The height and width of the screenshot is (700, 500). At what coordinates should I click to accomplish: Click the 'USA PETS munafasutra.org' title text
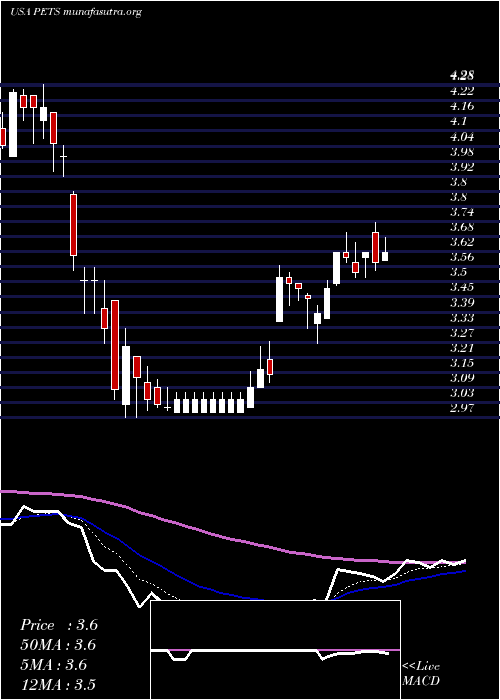point(75,12)
